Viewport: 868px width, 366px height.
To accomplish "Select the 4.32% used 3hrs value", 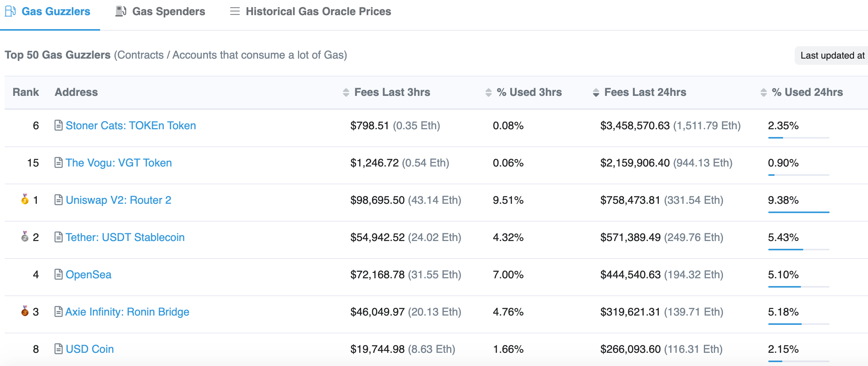I will (x=508, y=238).
